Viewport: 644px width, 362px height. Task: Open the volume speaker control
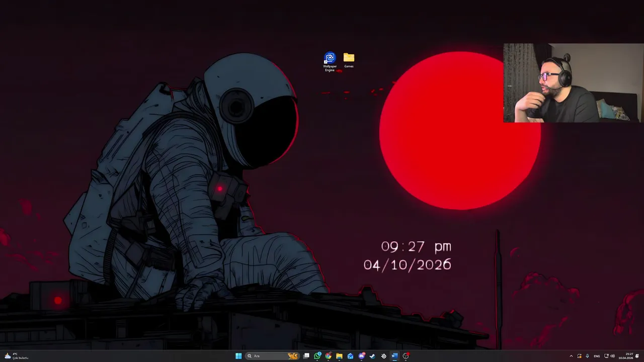[612, 356]
